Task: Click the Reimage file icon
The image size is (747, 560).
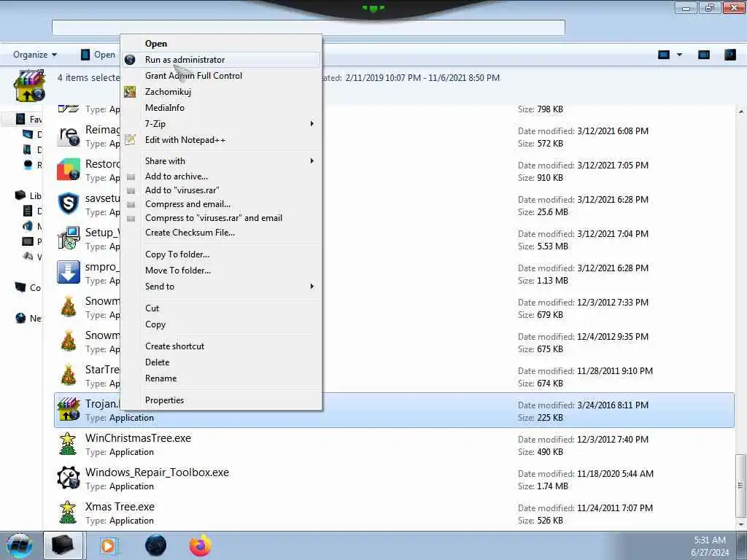Action: point(69,136)
